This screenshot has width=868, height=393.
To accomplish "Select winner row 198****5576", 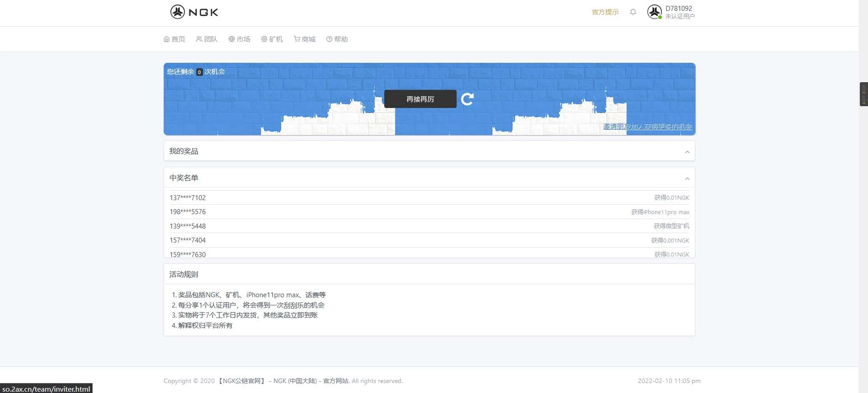I will 188,212.
